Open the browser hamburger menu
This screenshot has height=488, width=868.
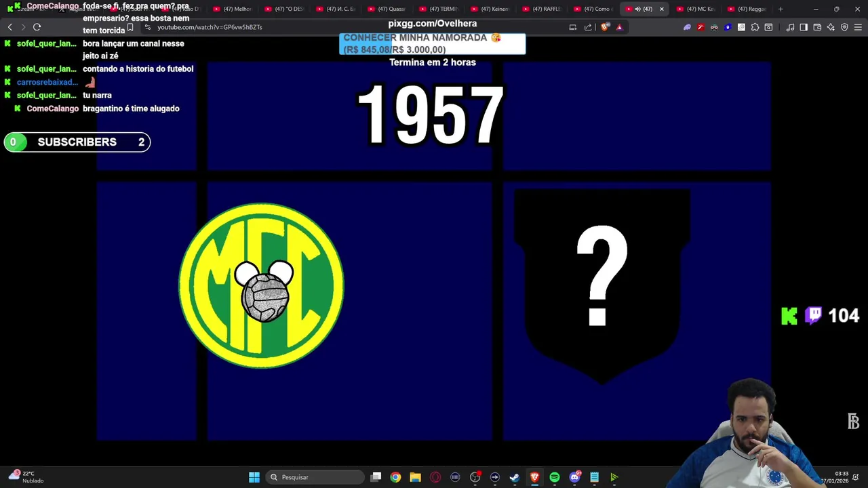click(858, 27)
